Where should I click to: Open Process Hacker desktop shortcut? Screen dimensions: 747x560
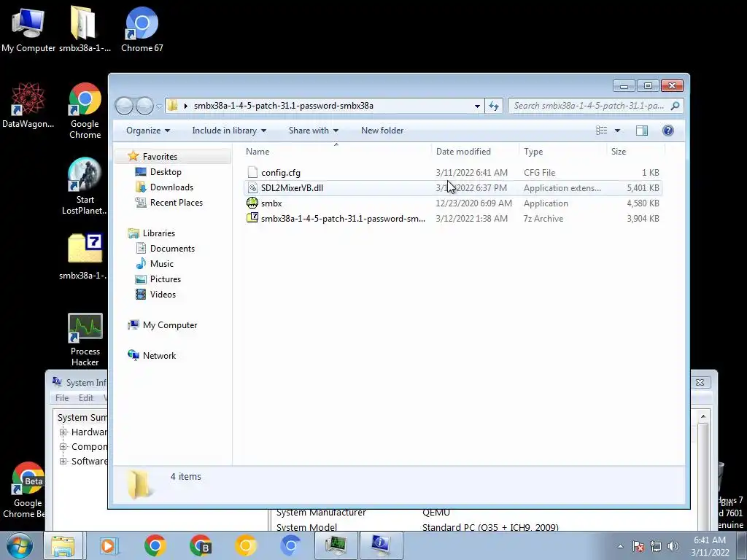pyautogui.click(x=85, y=340)
